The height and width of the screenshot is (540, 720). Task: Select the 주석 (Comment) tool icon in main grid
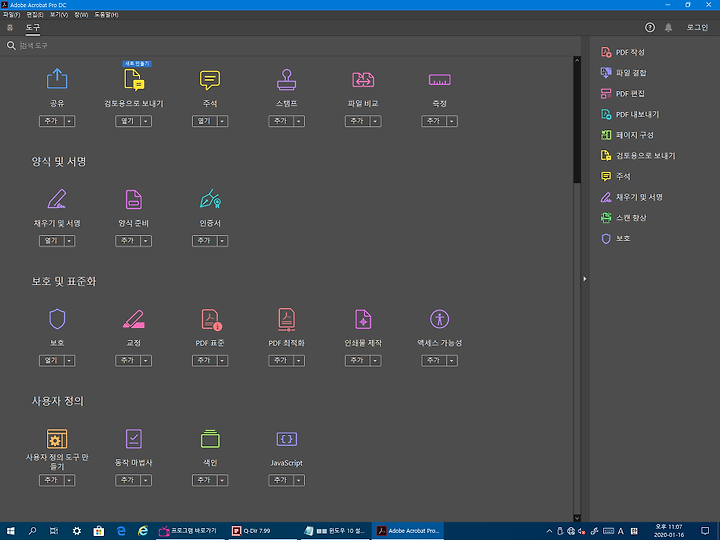[210, 80]
